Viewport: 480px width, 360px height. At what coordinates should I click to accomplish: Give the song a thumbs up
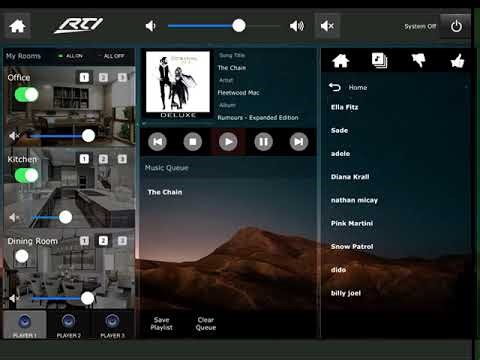click(457, 61)
